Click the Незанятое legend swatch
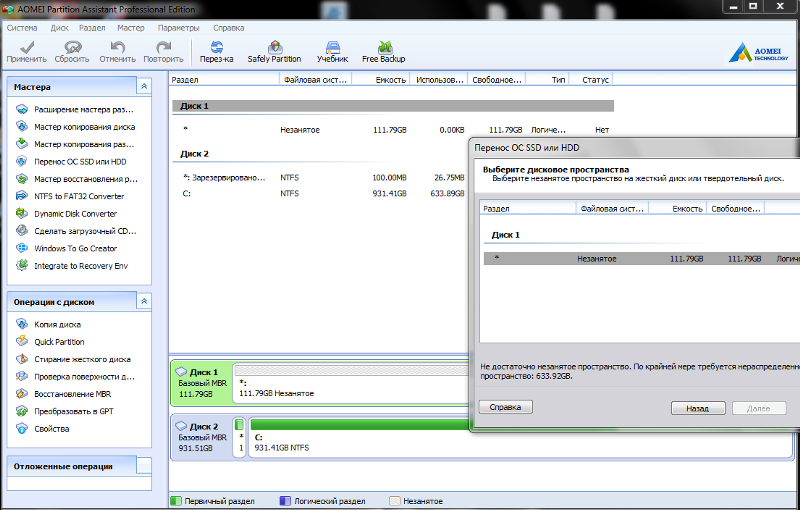The image size is (800, 510). (x=394, y=501)
